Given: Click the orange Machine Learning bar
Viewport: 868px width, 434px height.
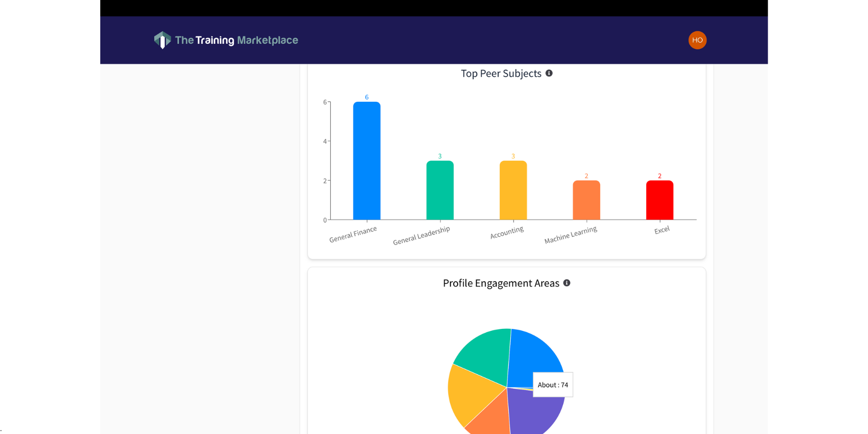Looking at the screenshot, I should click(x=586, y=200).
